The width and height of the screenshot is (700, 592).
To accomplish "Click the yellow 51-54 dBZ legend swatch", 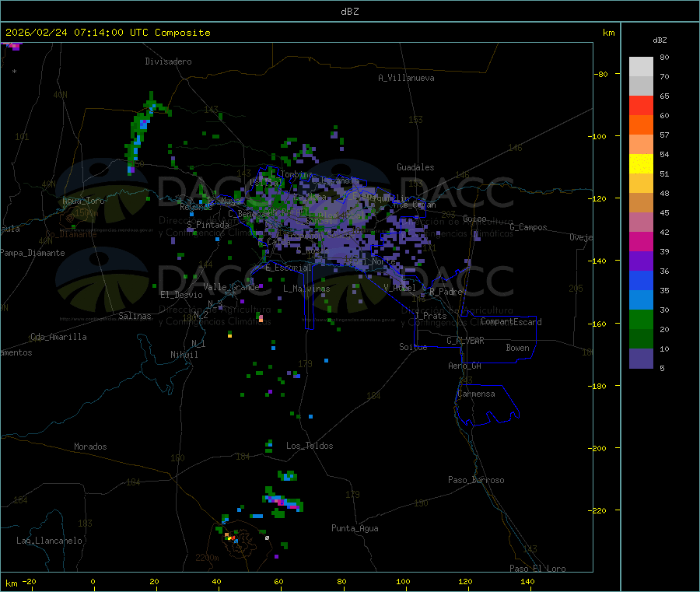I will [x=641, y=164].
